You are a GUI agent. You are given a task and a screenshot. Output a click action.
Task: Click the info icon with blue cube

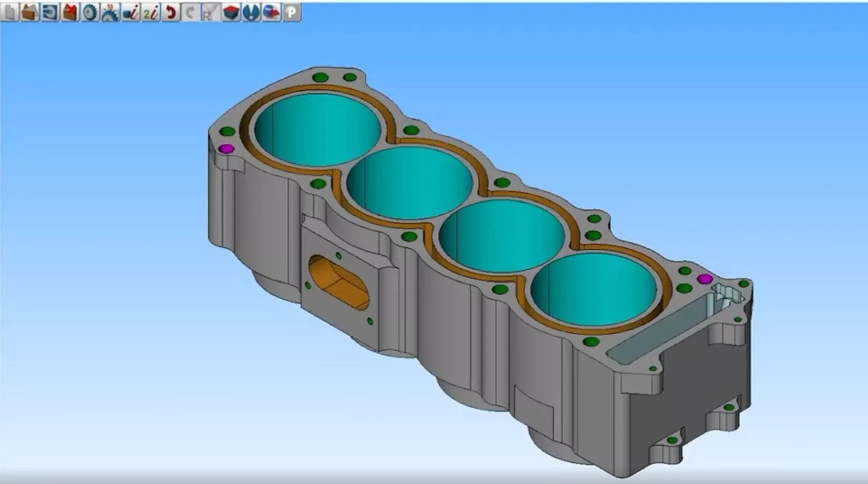coord(130,12)
